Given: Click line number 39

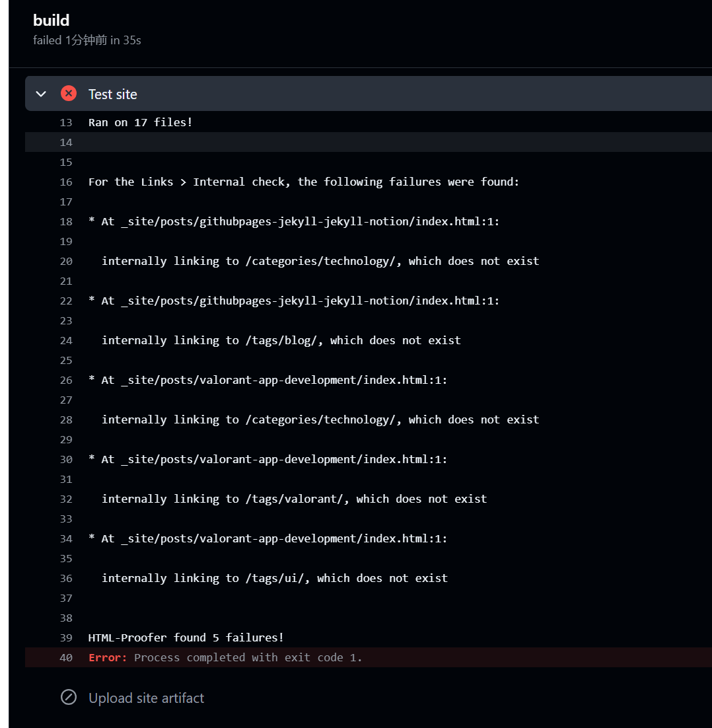Looking at the screenshot, I should [x=66, y=638].
